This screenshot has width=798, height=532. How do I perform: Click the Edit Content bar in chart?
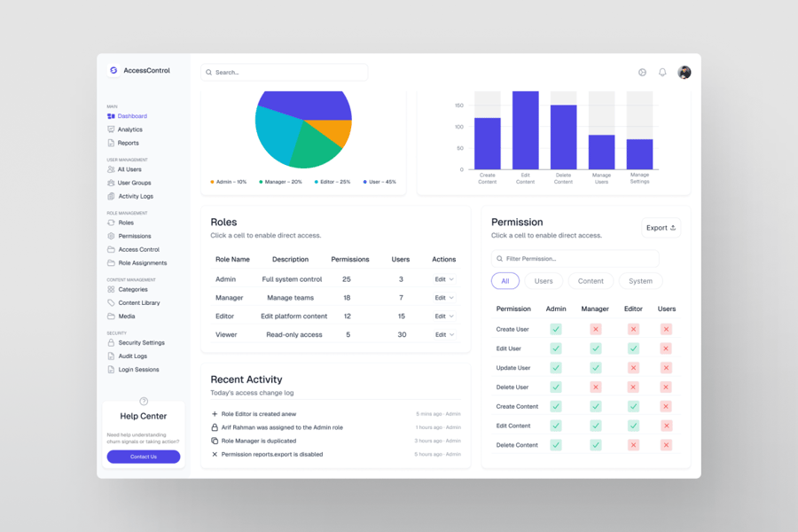(x=525, y=130)
